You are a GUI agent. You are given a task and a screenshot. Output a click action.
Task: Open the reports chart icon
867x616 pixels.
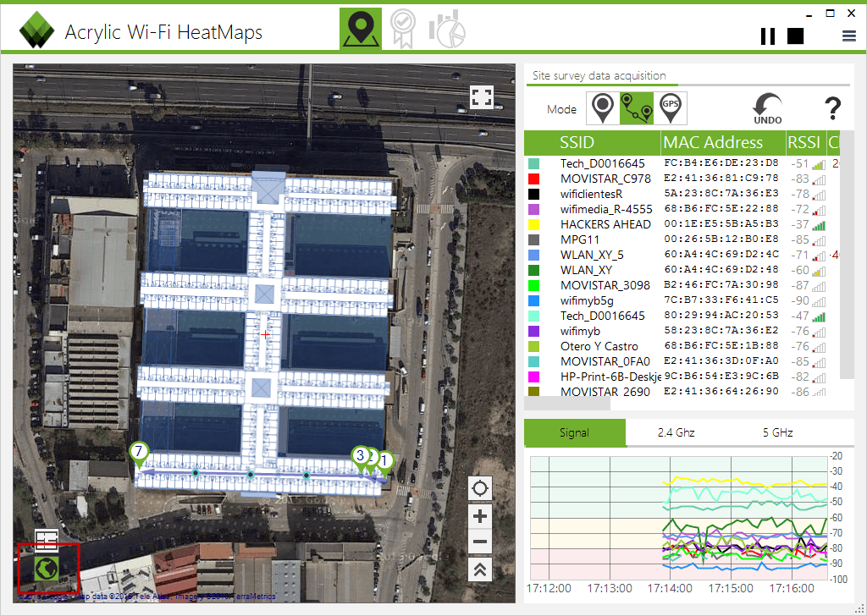(x=447, y=29)
